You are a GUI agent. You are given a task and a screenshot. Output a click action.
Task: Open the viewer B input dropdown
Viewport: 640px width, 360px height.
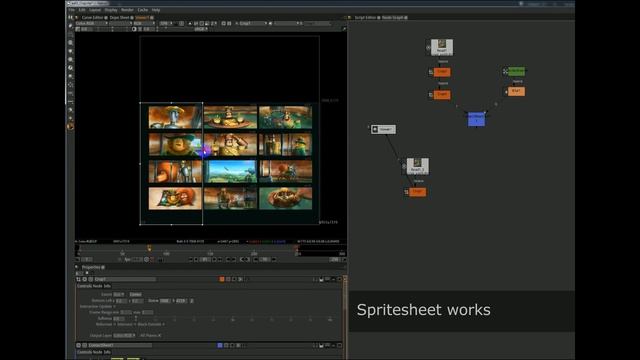(x=287, y=23)
